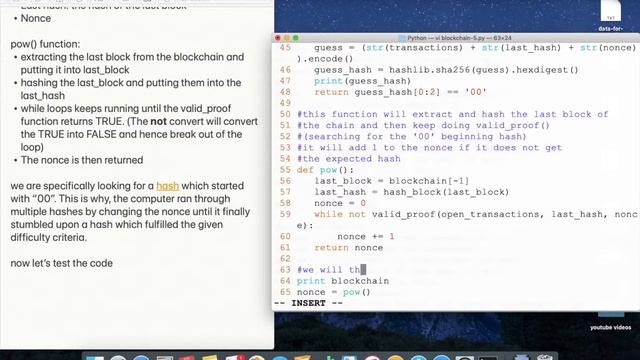Click the 'Python — vi blockchain-5.py' title bar

[x=456, y=38]
